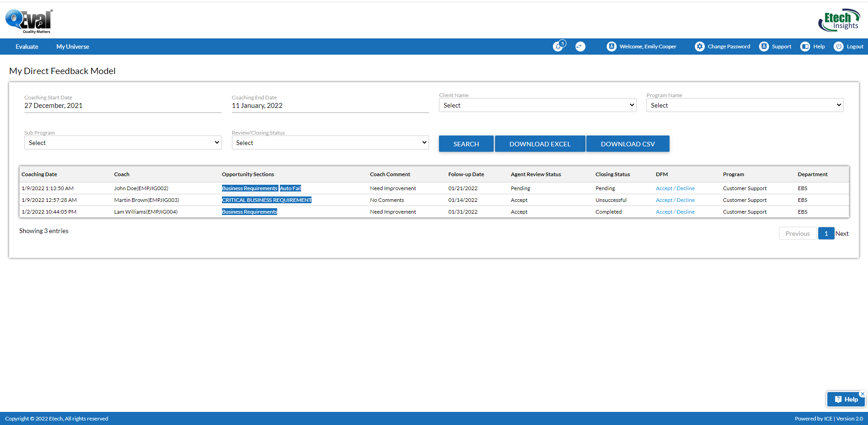Click the Logout power icon

838,47
